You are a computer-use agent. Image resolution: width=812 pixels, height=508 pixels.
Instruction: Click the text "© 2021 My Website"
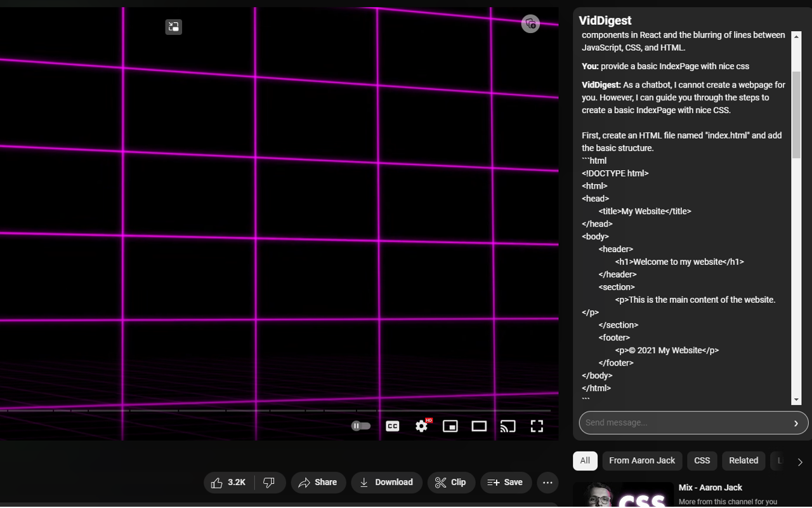(x=667, y=351)
